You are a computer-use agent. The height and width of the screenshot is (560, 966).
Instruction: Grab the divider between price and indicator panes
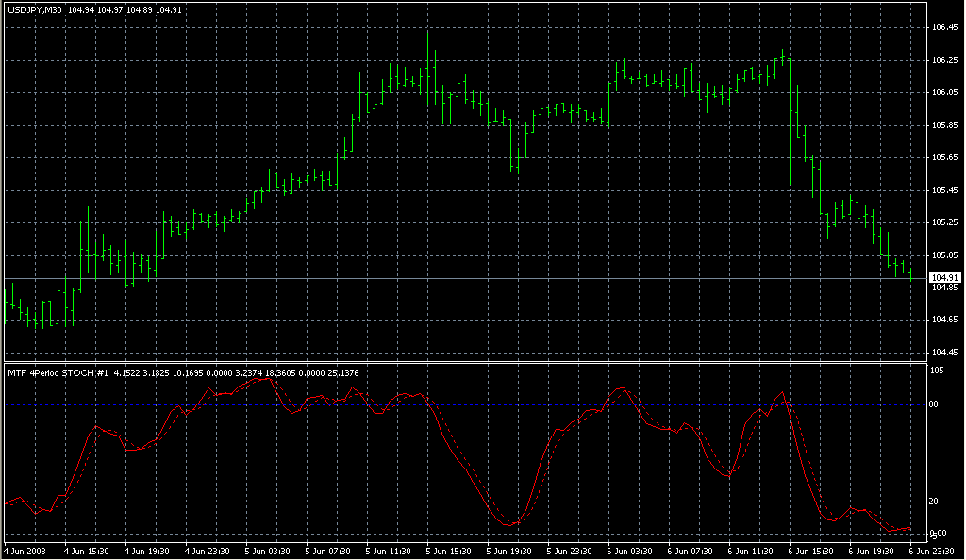[462, 362]
